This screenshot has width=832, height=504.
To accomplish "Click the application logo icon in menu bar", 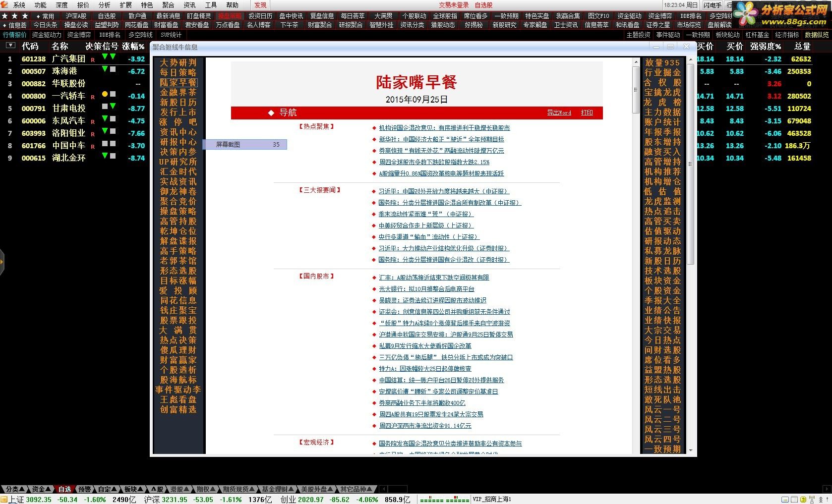I will [4, 4].
